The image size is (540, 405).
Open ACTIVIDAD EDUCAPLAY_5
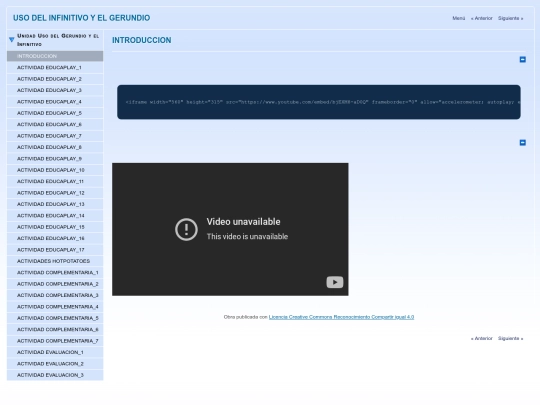(x=55, y=113)
